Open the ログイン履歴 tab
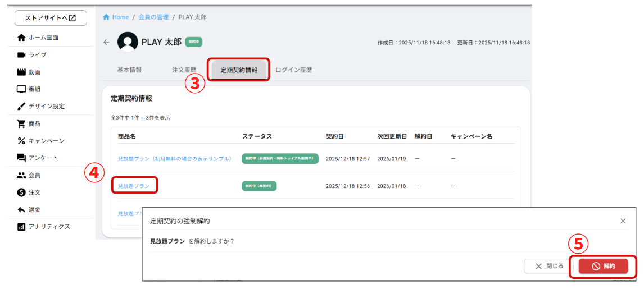The height and width of the screenshot is (289, 644). click(x=293, y=70)
